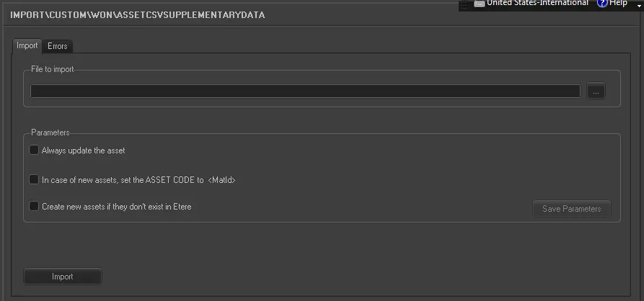Image resolution: width=644 pixels, height=301 pixels.
Task: Click the File to import group label
Action: pos(52,69)
